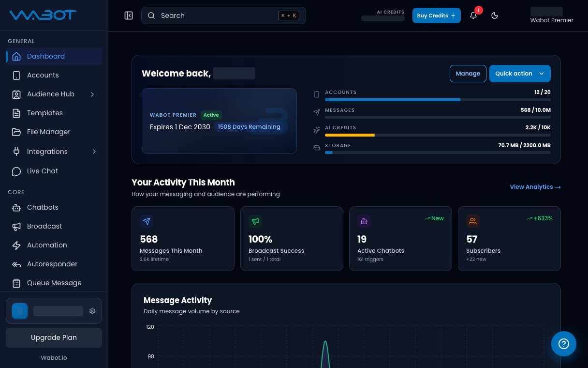588x368 pixels.
Task: Click the bot icon on Active Chatbots card
Action: click(364, 221)
